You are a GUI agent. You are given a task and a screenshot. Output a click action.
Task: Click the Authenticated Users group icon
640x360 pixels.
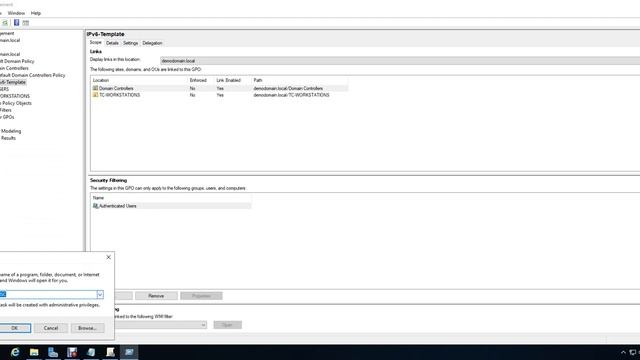(96, 206)
